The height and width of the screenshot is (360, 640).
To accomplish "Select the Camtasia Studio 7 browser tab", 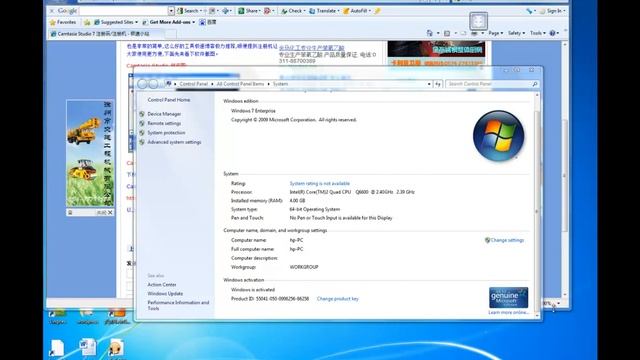I will pyautogui.click(x=106, y=34).
